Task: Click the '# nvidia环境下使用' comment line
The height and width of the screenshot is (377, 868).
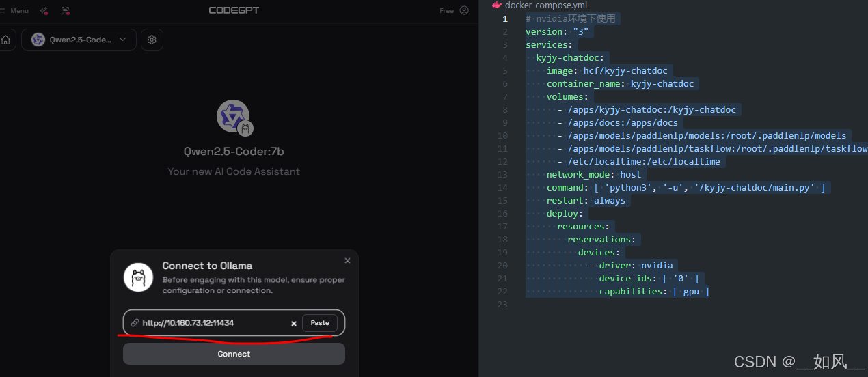Action: (x=571, y=18)
